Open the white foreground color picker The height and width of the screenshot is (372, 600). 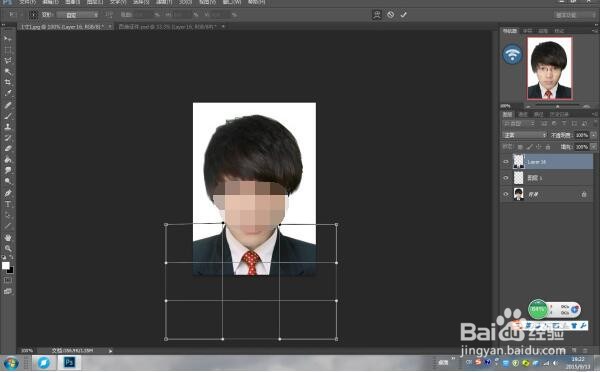pos(5,265)
